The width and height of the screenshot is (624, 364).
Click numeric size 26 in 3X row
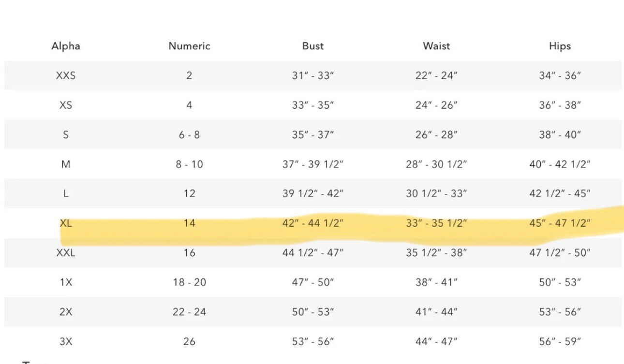189,341
